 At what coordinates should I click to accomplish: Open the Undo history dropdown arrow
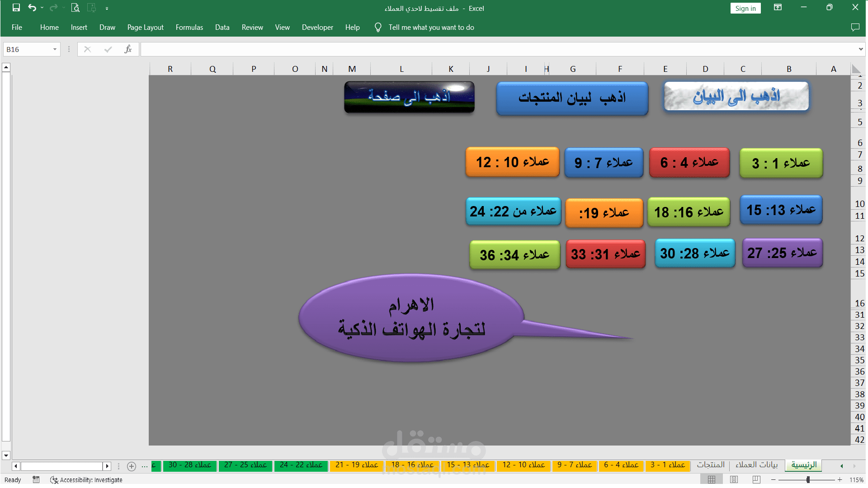[42, 8]
